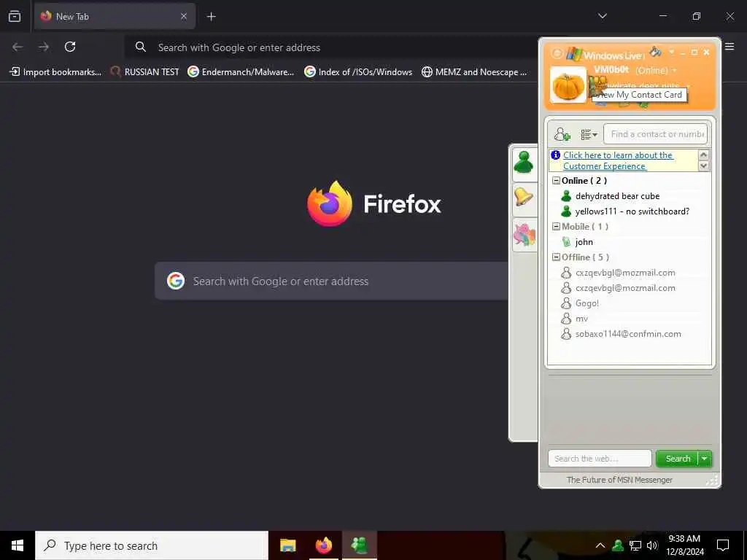The image size is (747, 560).
Task: Click The Future of MSN Messenger text
Action: 619,480
